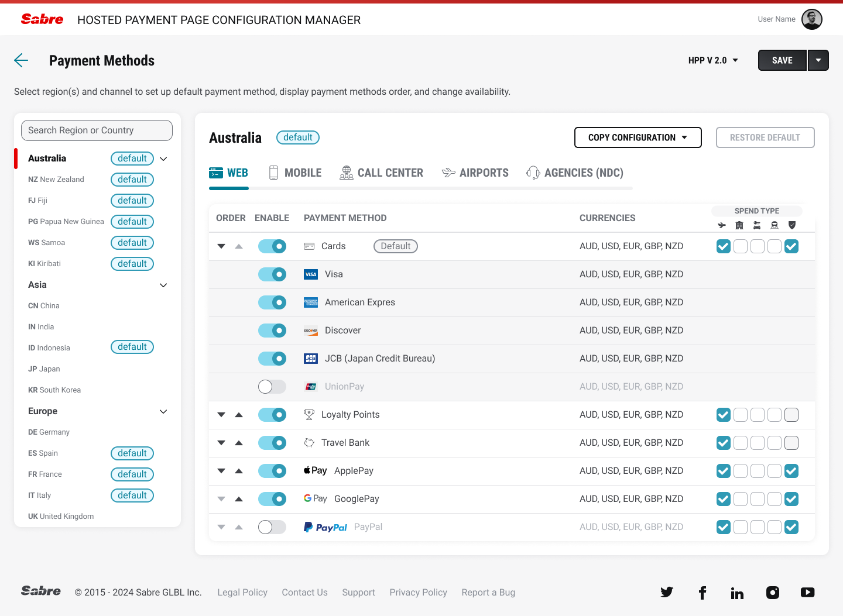The height and width of the screenshot is (616, 843).
Task: Switch to the Agencies (NDC) tab
Action: 575,173
